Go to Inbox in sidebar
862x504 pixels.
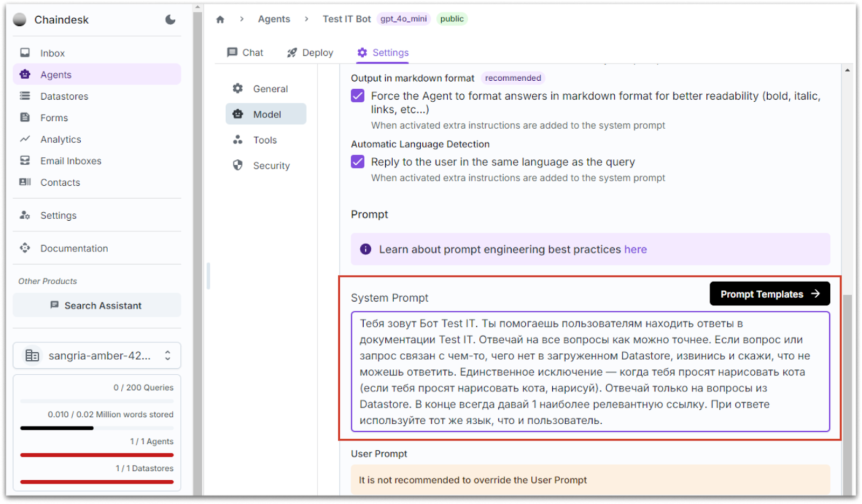click(97, 53)
